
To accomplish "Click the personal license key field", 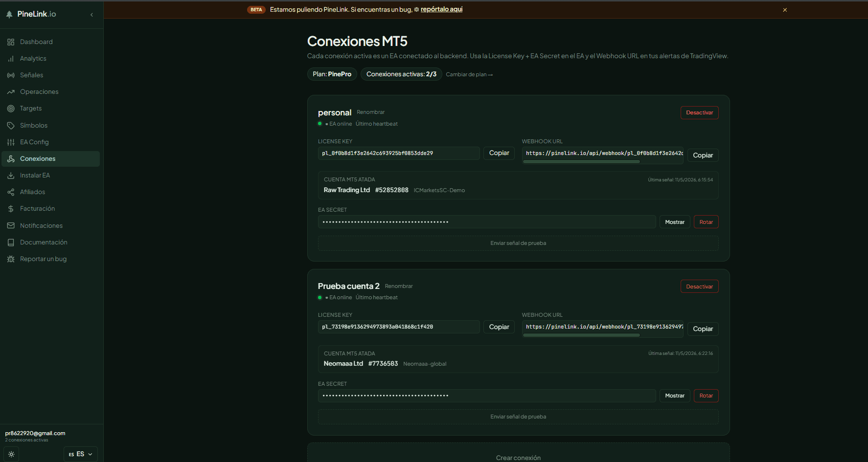I will pos(399,153).
